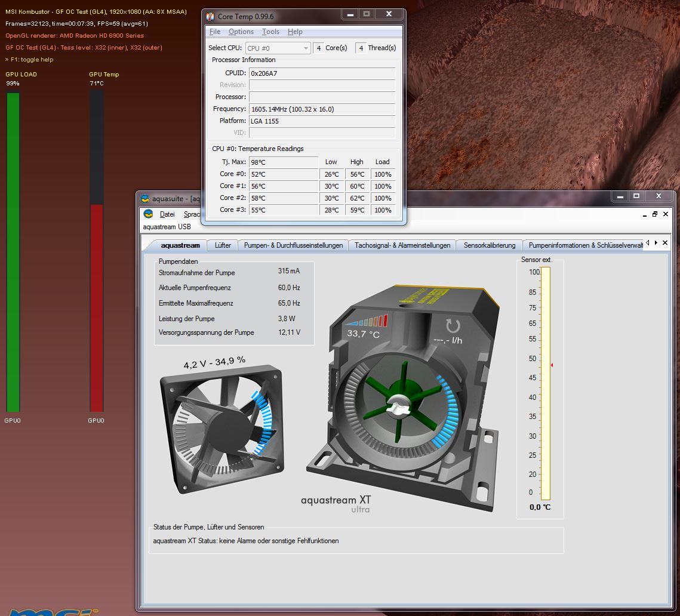This screenshot has width=680, height=616.
Task: Click the Frequency field in Core Temp
Action: (322, 109)
